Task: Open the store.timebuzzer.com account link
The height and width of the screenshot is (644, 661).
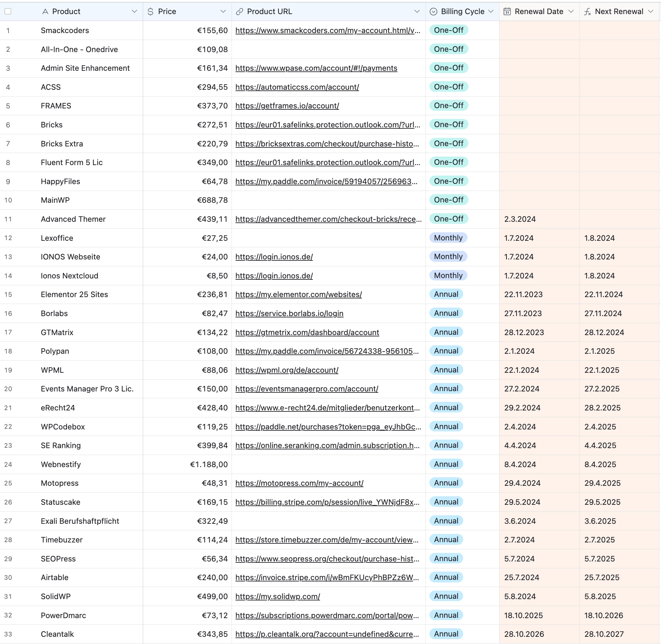Action: click(327, 540)
